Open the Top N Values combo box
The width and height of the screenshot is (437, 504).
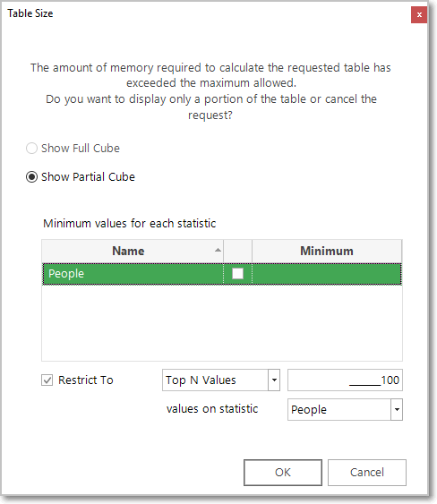[x=221, y=380]
